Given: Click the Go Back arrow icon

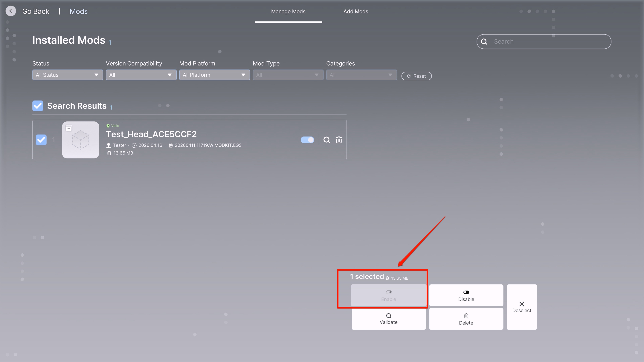Looking at the screenshot, I should (11, 11).
